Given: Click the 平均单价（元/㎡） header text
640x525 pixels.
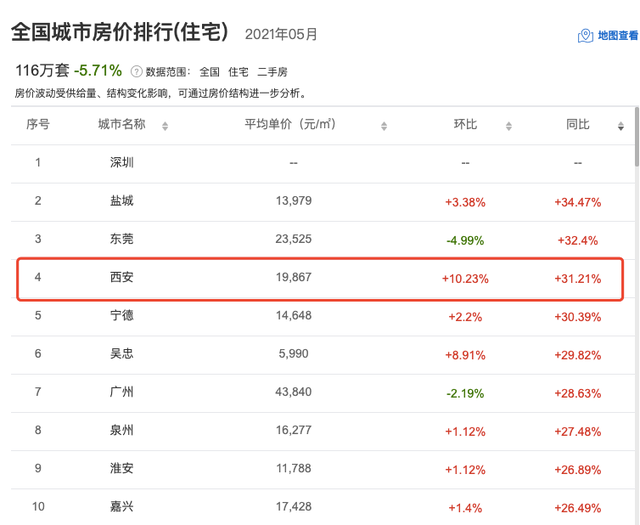Looking at the screenshot, I should pos(290,124).
